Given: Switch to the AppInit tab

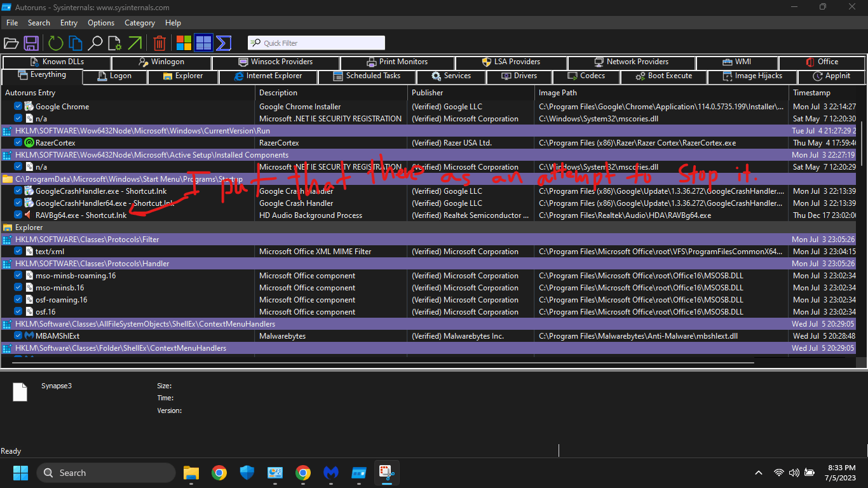Looking at the screenshot, I should click(832, 76).
